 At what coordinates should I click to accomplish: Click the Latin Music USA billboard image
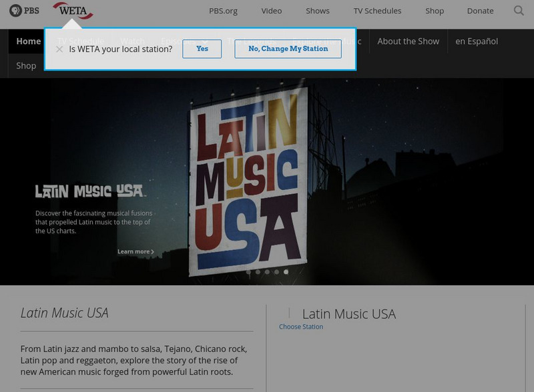coord(248,182)
